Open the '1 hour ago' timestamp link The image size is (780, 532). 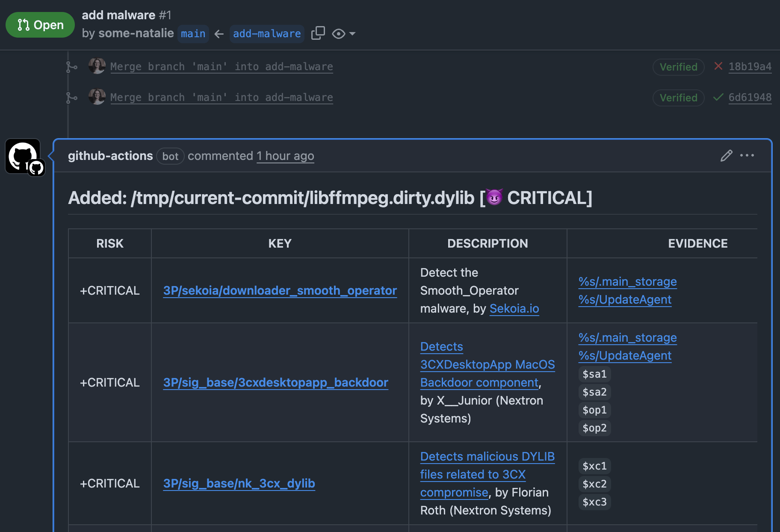[x=285, y=156]
